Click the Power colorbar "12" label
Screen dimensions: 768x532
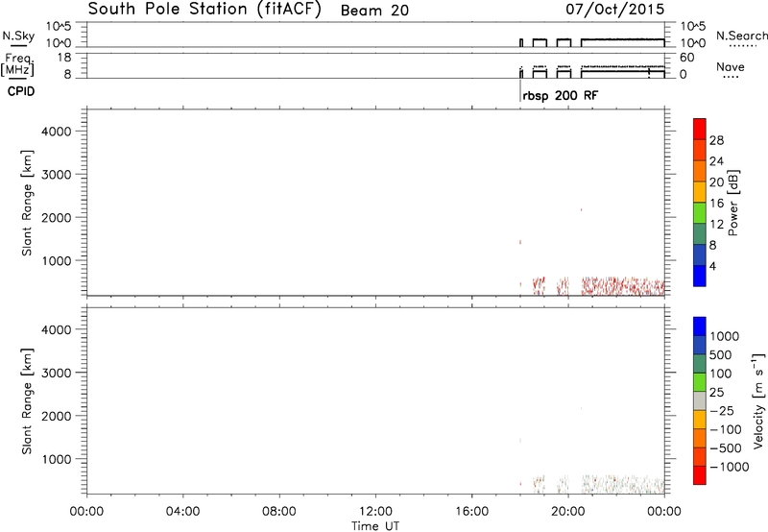[716, 225]
